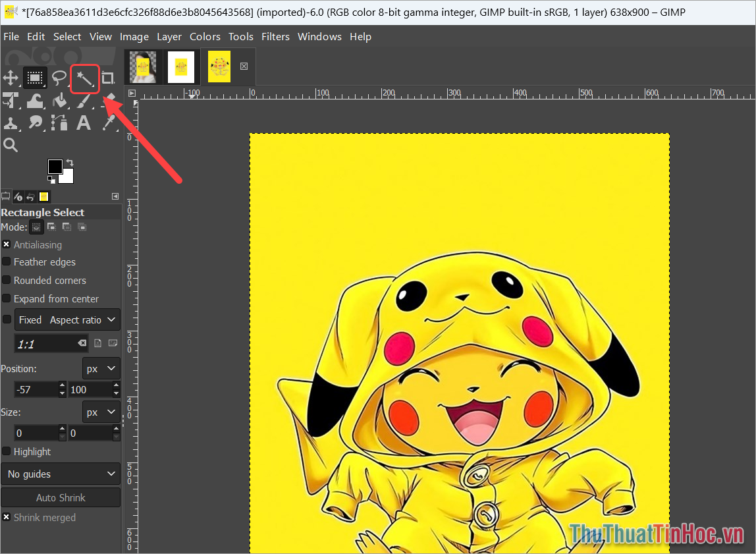Enable Feather edges option
This screenshot has width=756, height=554.
pos(7,262)
